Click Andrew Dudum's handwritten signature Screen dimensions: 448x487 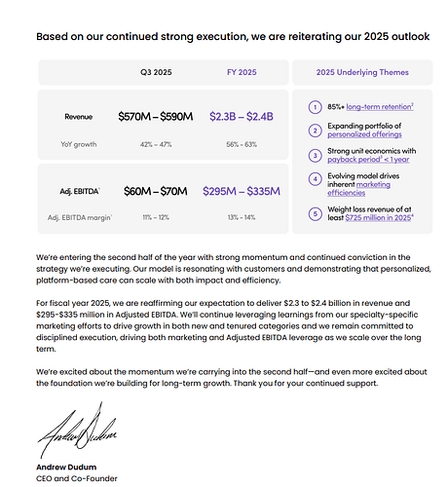(77, 431)
